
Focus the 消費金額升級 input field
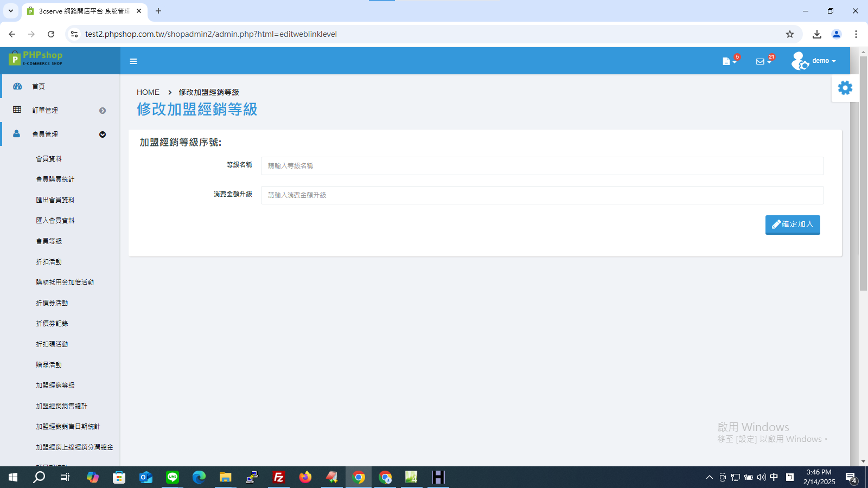(542, 195)
